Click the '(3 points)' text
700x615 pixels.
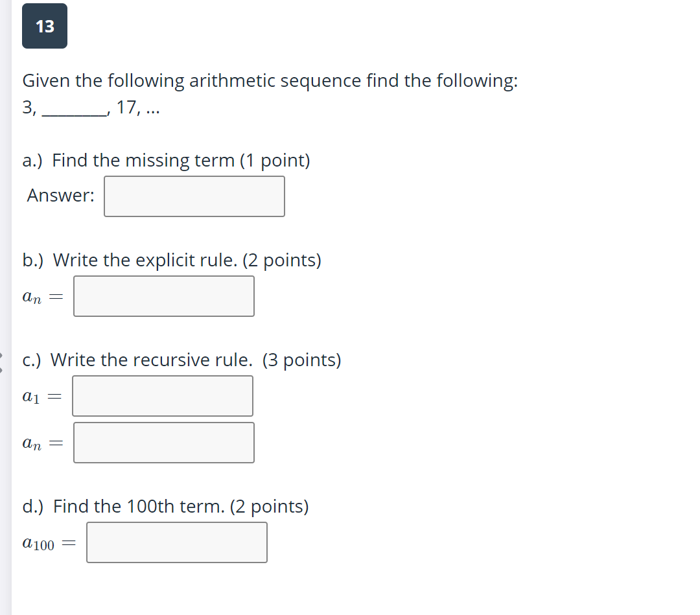click(302, 360)
